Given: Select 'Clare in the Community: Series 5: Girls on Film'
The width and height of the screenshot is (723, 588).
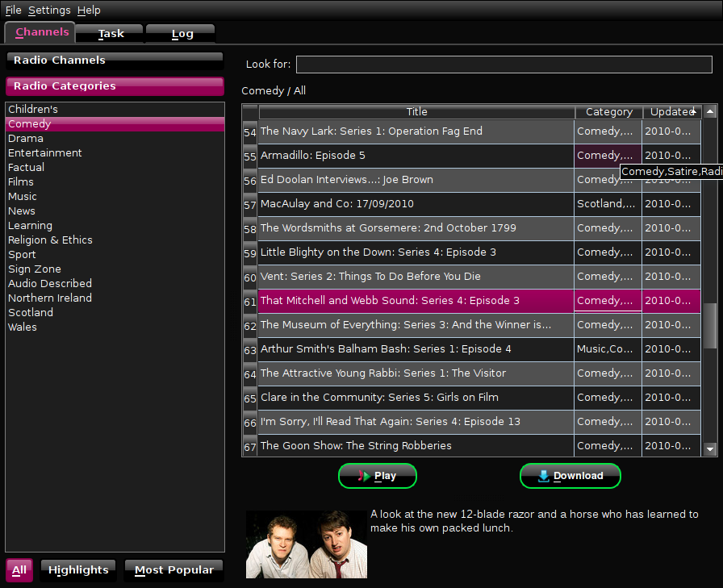Looking at the screenshot, I should coord(416,398).
